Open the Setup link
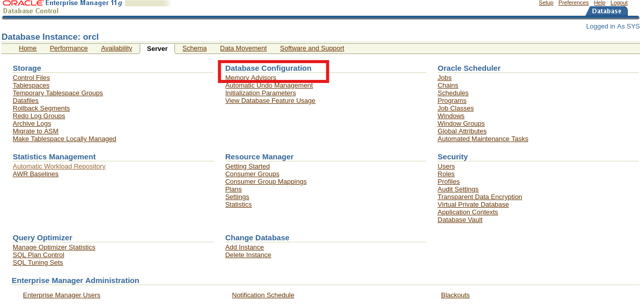The width and height of the screenshot is (644, 307). tap(546, 3)
